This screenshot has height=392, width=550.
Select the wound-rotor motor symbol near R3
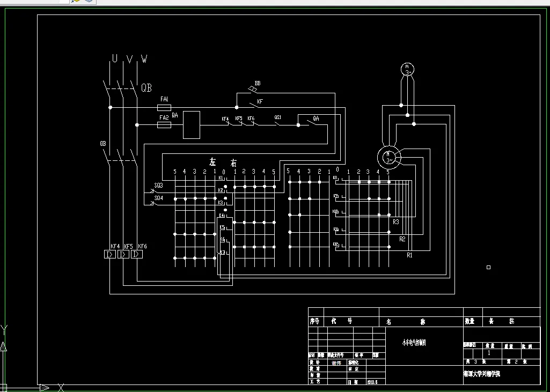pyautogui.click(x=389, y=158)
